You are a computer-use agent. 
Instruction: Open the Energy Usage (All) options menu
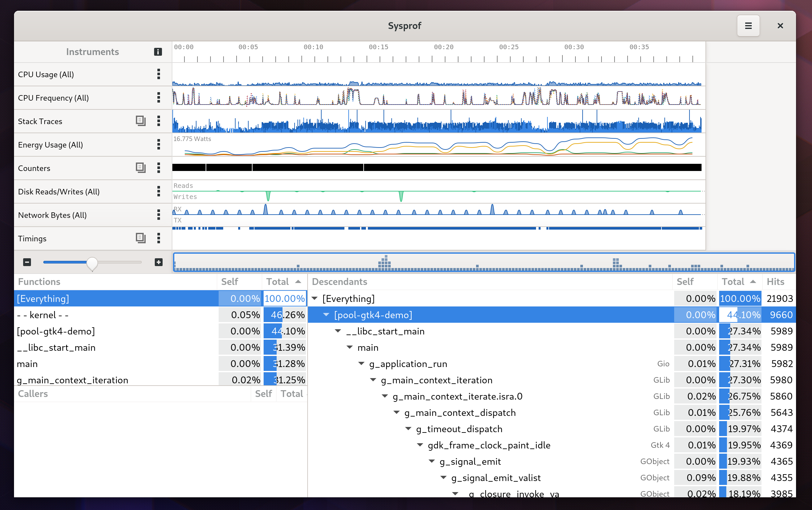click(x=158, y=145)
